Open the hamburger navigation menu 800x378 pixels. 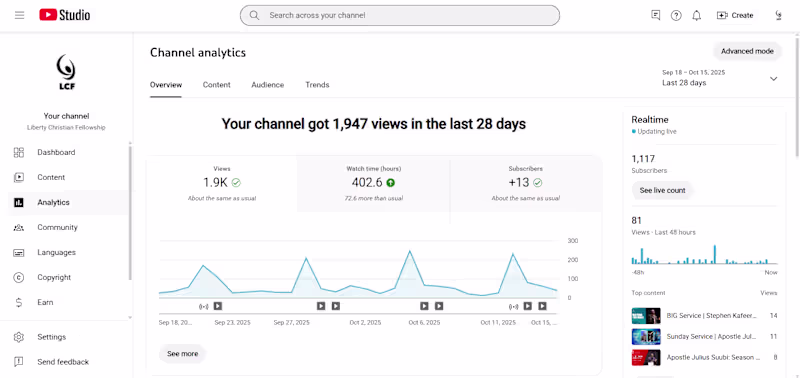19,15
